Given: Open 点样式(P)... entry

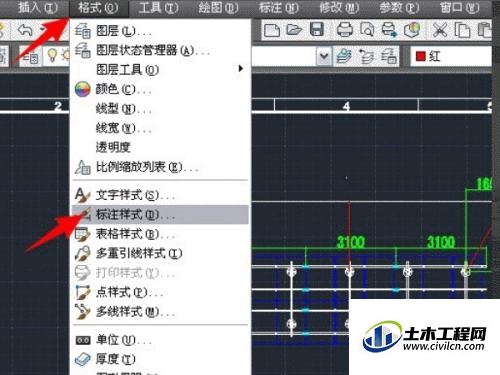Looking at the screenshot, I should [x=160, y=292].
